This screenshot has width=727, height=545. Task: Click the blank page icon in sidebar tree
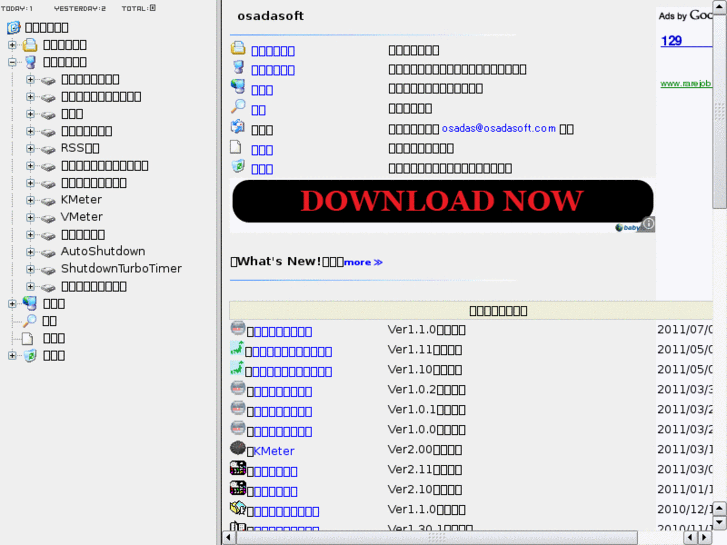tap(28, 338)
